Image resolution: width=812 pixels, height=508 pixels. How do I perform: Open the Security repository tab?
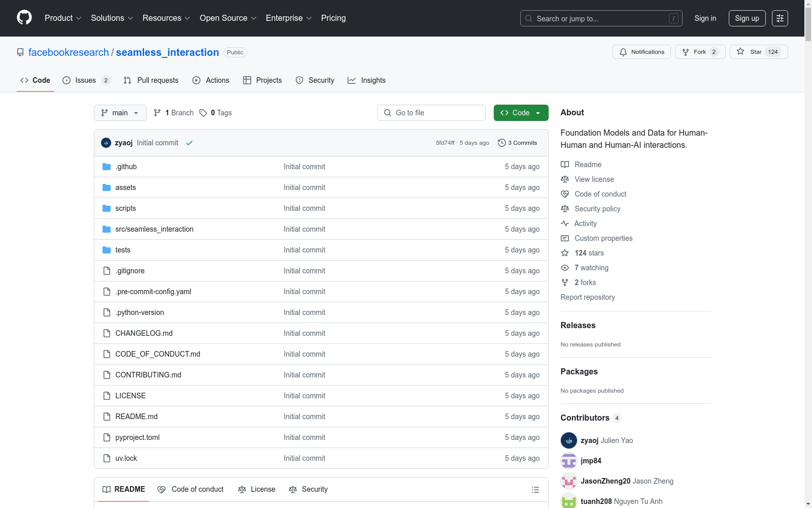315,80
